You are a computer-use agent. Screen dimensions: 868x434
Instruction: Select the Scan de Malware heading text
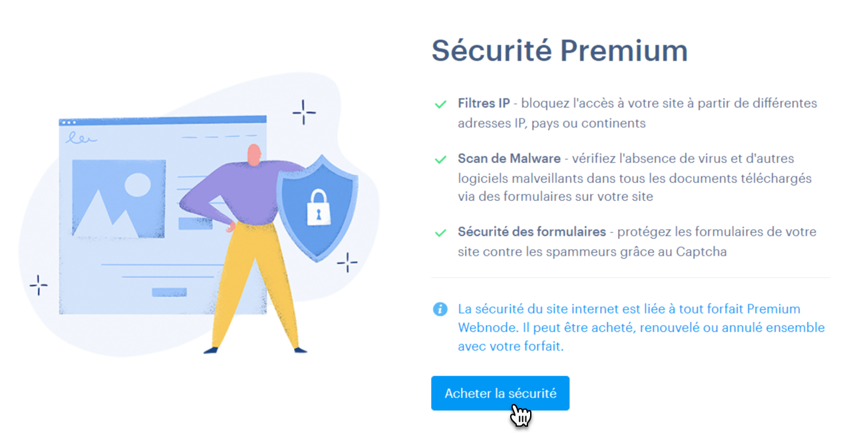pos(509,159)
